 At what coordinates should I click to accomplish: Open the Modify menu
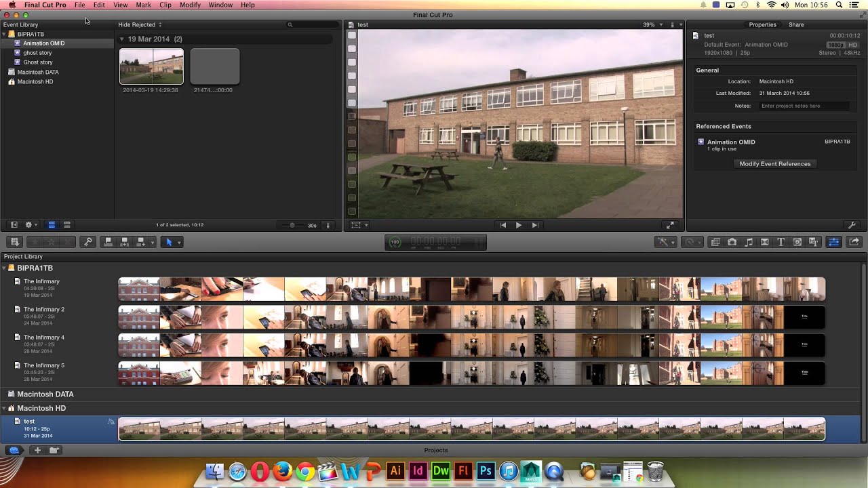(x=190, y=5)
